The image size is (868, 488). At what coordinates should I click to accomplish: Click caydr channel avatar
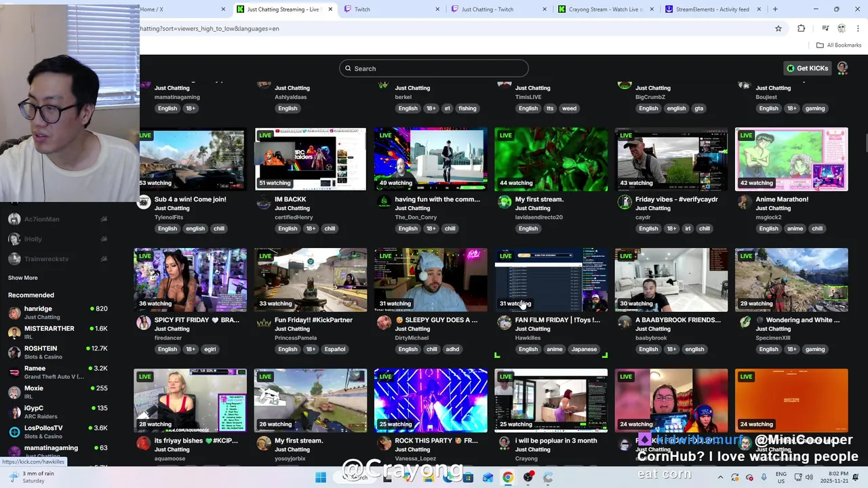click(625, 202)
